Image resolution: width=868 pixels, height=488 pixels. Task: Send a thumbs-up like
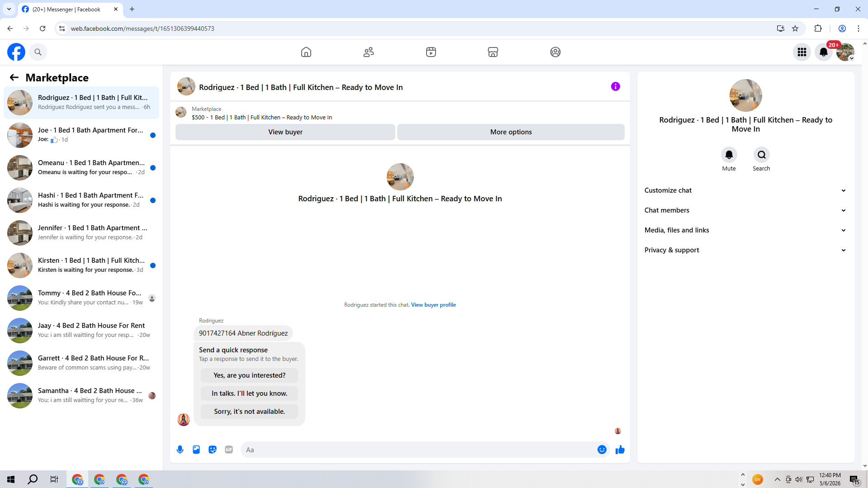click(620, 450)
